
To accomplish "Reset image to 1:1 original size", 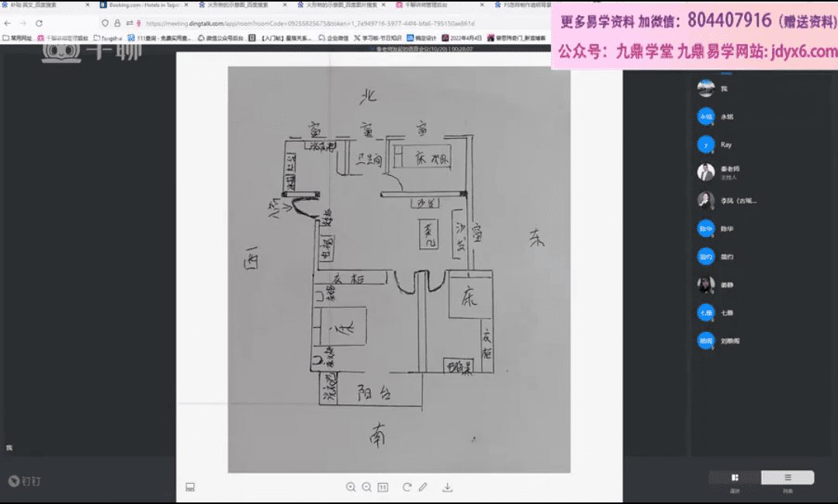I will click(x=383, y=487).
